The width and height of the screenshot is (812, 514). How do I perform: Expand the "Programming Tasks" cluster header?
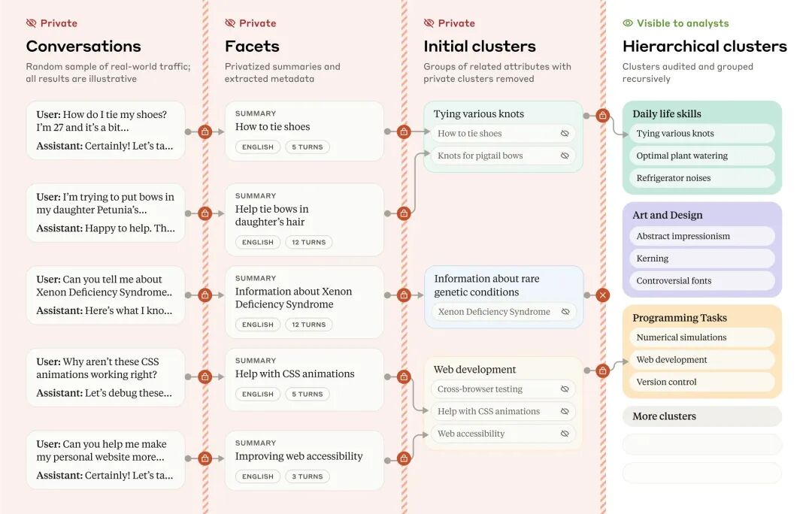(x=680, y=318)
